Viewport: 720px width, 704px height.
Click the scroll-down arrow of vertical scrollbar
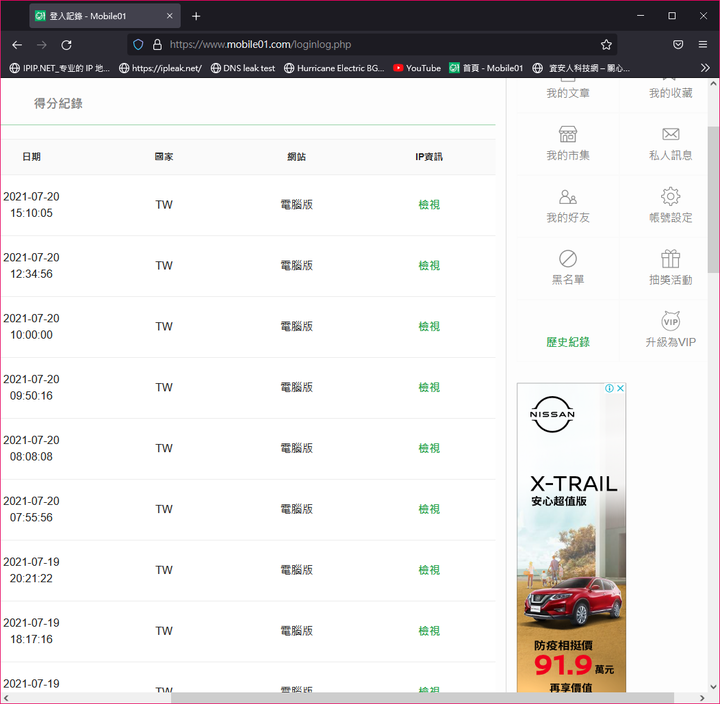[x=714, y=687]
